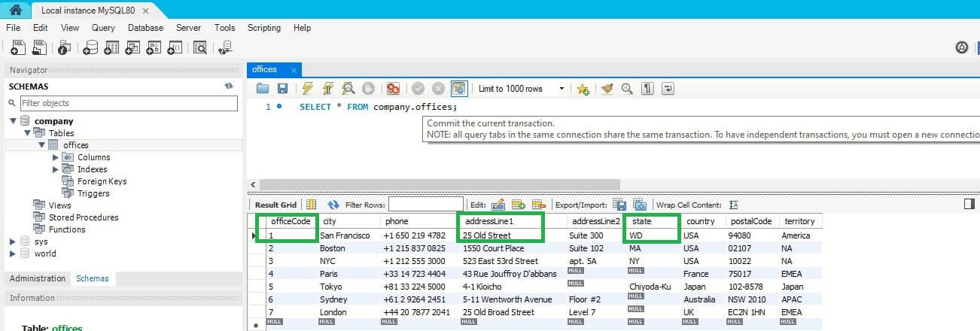The image size is (980, 331).
Task: Open an SQL script file icon
Action: [39, 47]
